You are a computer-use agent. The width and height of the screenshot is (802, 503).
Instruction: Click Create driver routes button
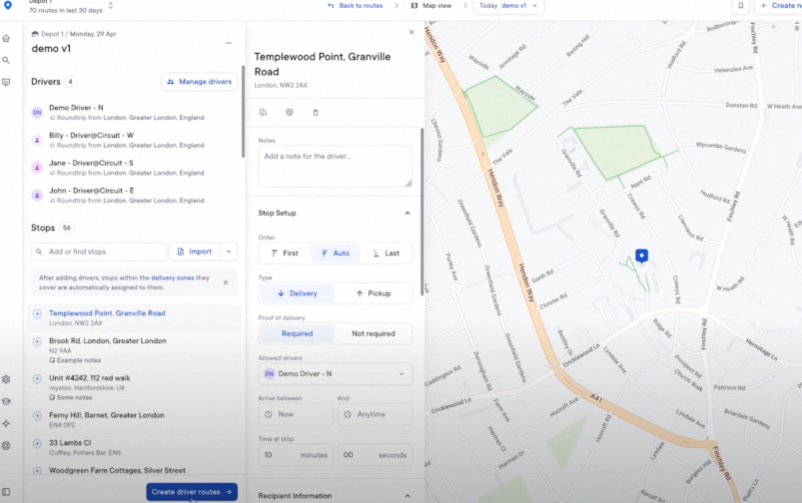192,492
